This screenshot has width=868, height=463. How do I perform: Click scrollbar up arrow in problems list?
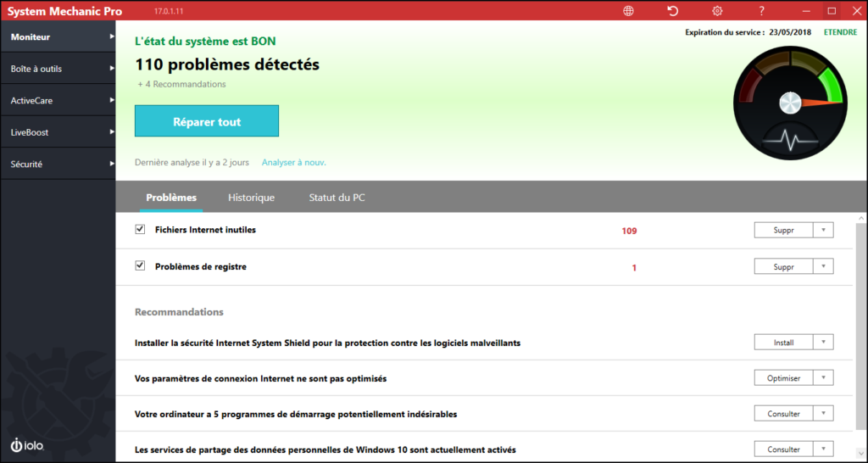pos(861,218)
